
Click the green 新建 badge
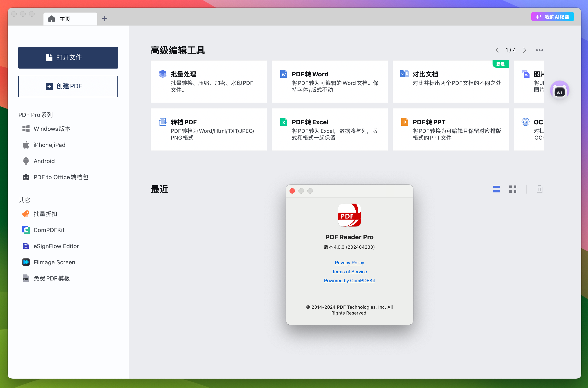pos(500,64)
